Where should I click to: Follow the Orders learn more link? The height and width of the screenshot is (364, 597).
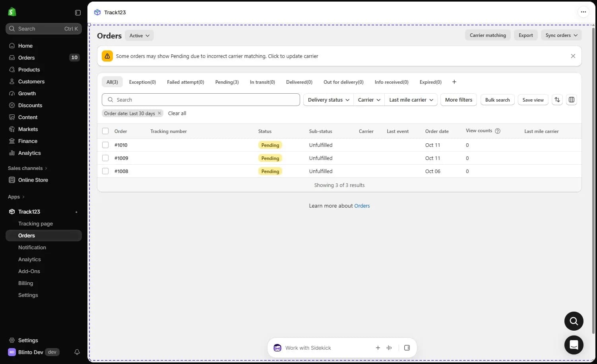click(362, 206)
